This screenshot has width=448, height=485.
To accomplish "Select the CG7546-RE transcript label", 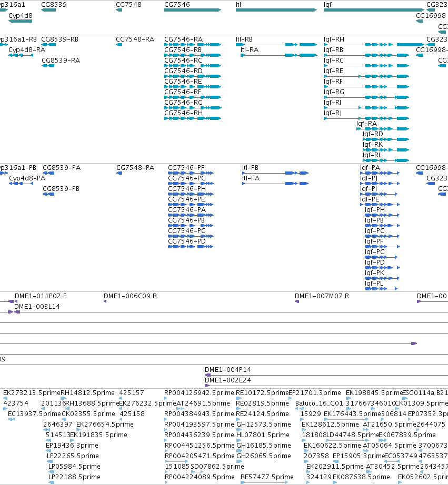I will (183, 82).
